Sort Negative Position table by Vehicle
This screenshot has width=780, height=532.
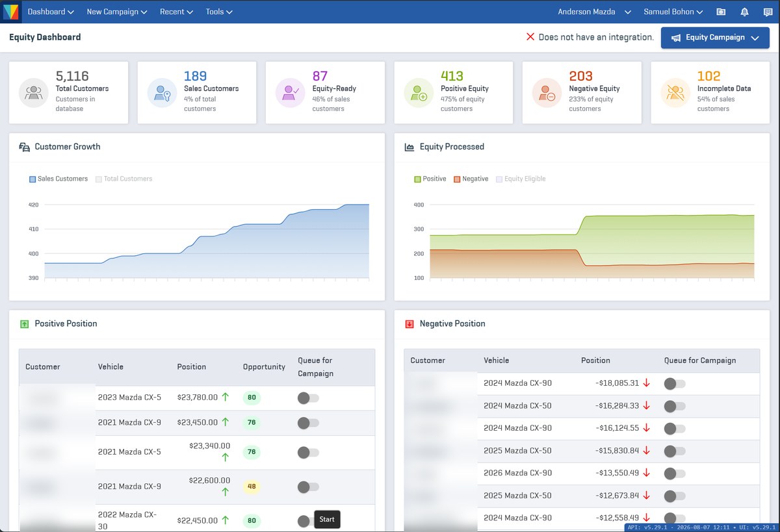point(497,361)
